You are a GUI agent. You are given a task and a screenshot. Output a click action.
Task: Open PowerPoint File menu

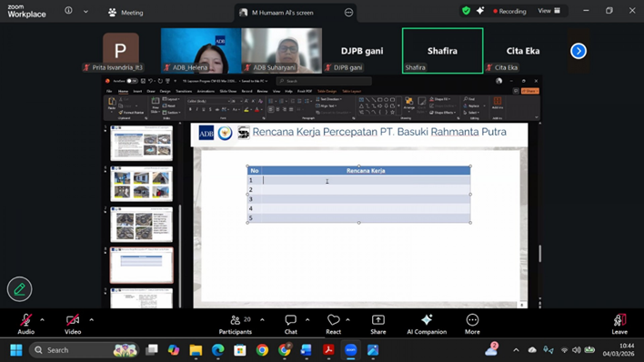tap(109, 91)
